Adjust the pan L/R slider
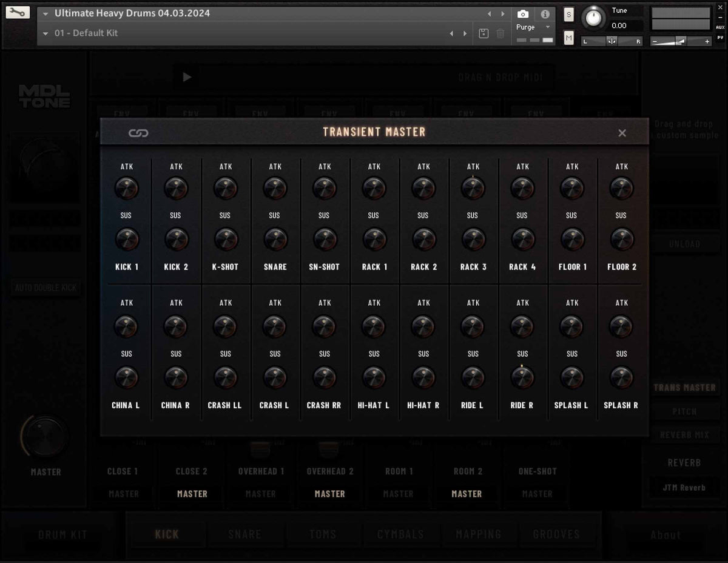 [612, 41]
